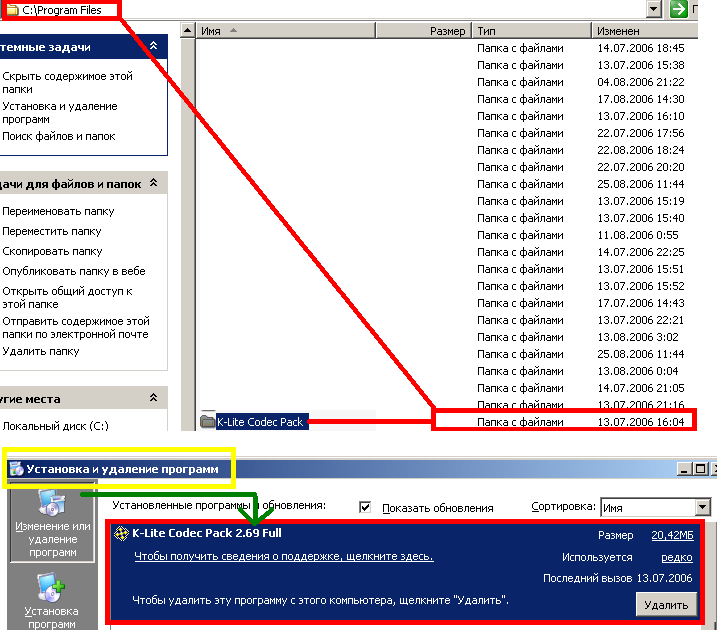The height and width of the screenshot is (630, 717).
Task: Collapse the другие места panel chevron
Action: click(154, 398)
